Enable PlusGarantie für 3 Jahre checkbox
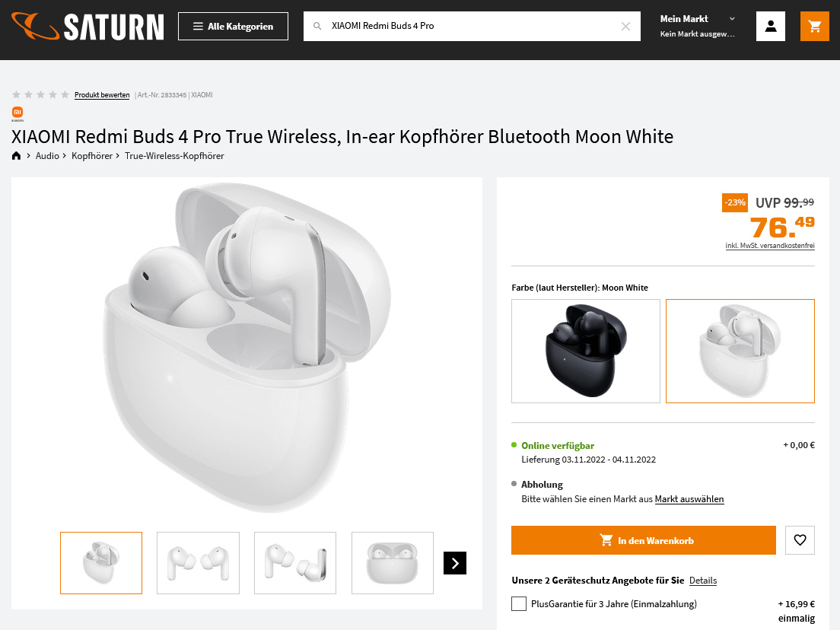840x630 pixels. click(x=519, y=604)
